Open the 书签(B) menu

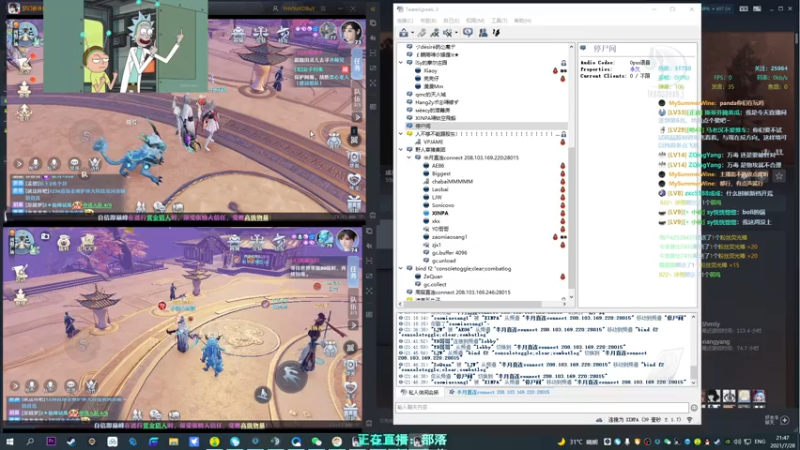(428, 20)
